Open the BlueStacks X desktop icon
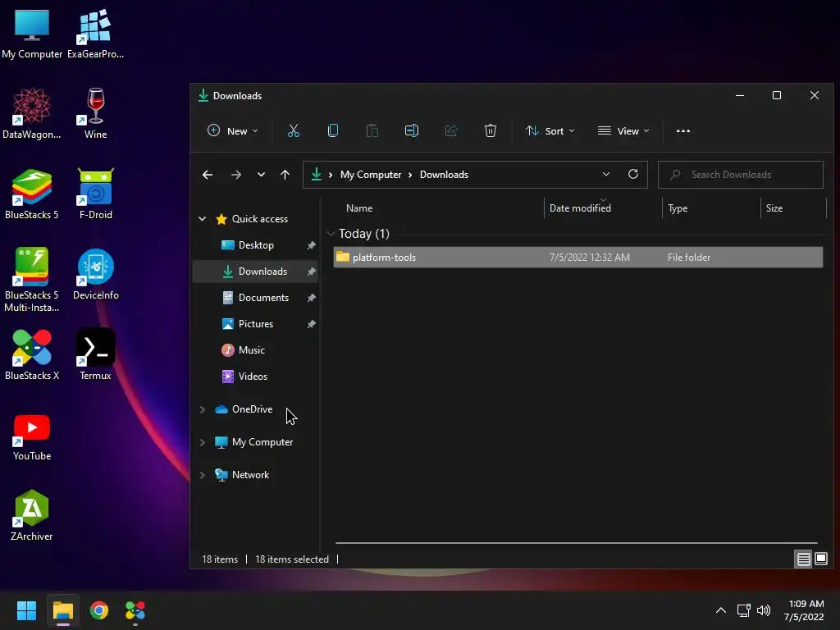Viewport: 840px width, 630px height. tap(32, 354)
